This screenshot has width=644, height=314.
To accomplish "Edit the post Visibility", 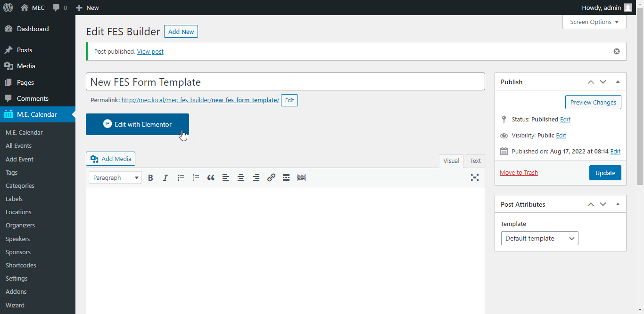I will coord(561,136).
